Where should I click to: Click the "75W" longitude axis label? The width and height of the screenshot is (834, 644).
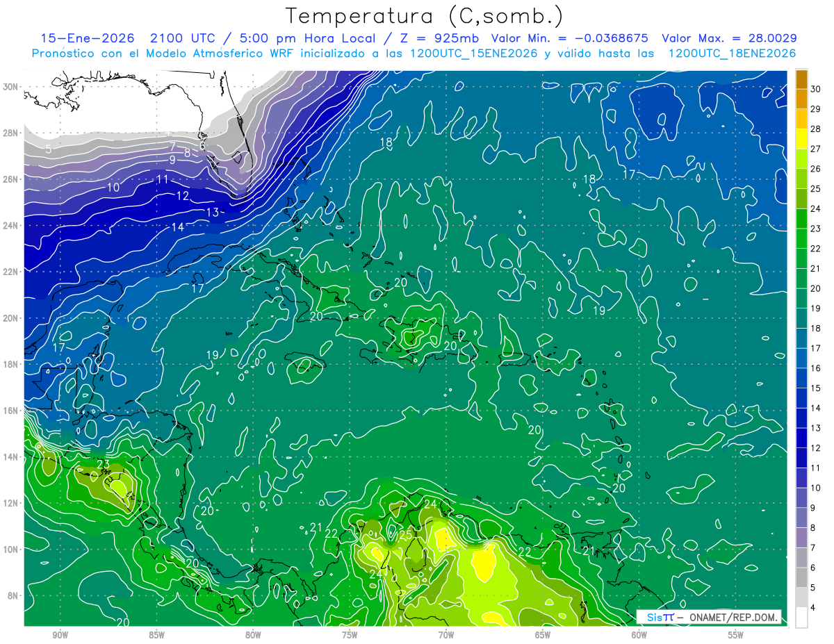click(350, 635)
